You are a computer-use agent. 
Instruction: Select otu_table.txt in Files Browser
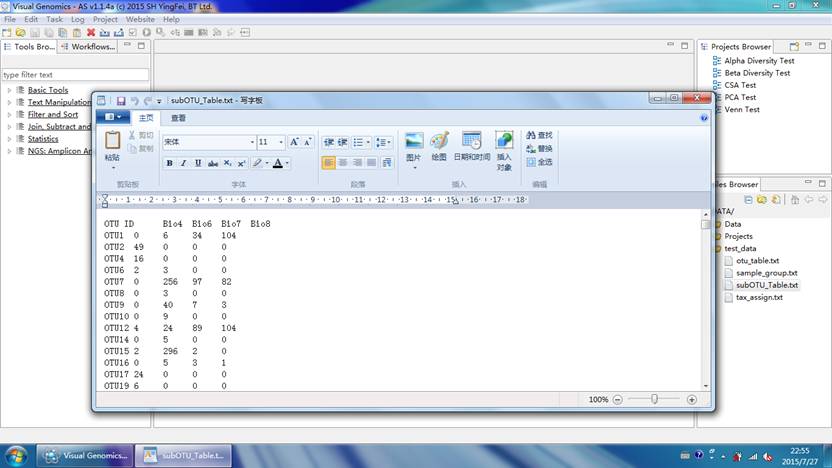pos(757,260)
